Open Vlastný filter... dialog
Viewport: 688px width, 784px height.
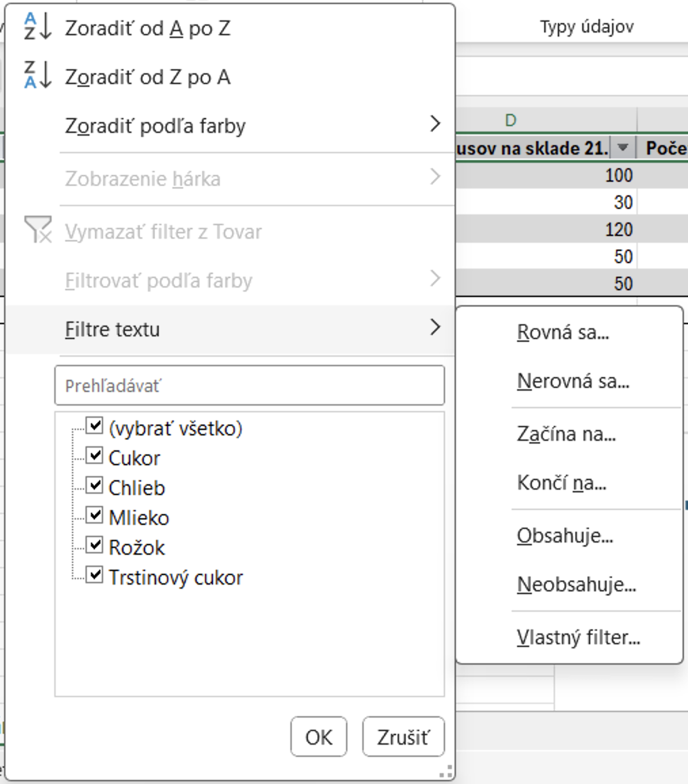[x=569, y=638]
